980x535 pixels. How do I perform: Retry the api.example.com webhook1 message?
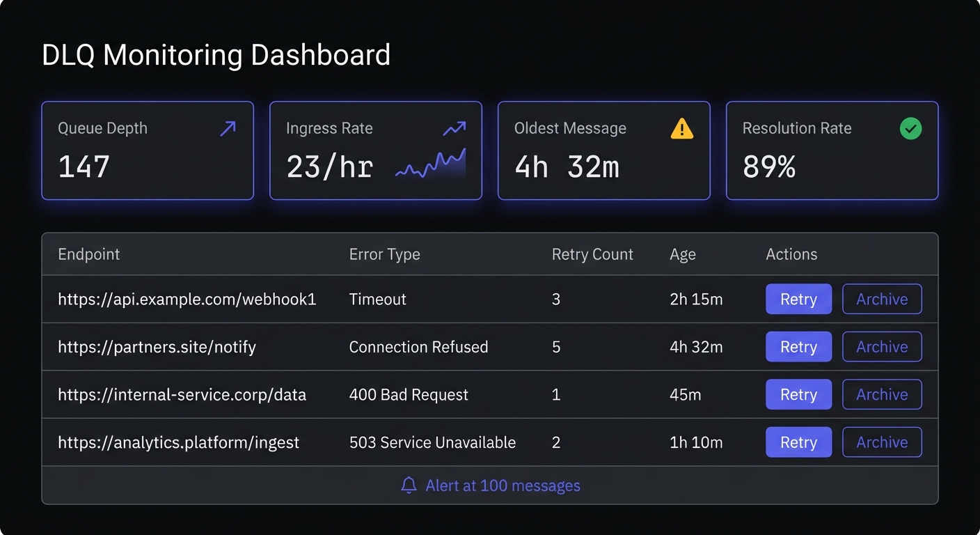coord(798,299)
